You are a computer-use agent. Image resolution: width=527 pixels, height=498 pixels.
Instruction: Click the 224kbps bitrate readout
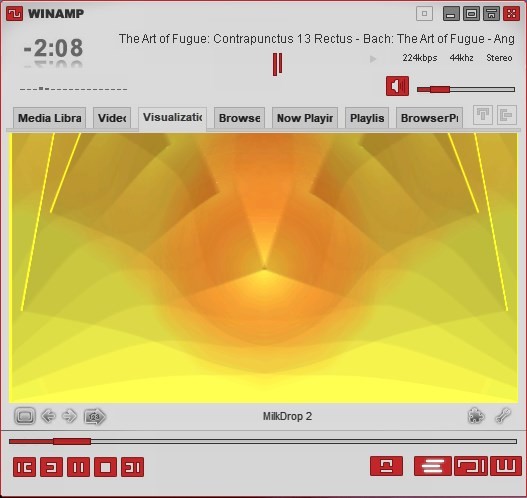coord(420,58)
